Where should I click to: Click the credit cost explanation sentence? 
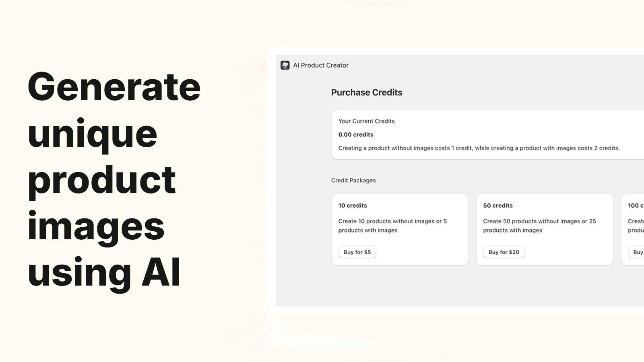[479, 148]
